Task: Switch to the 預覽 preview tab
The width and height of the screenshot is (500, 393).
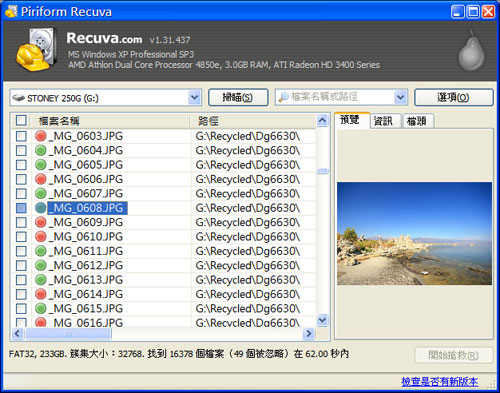Action: [x=352, y=120]
